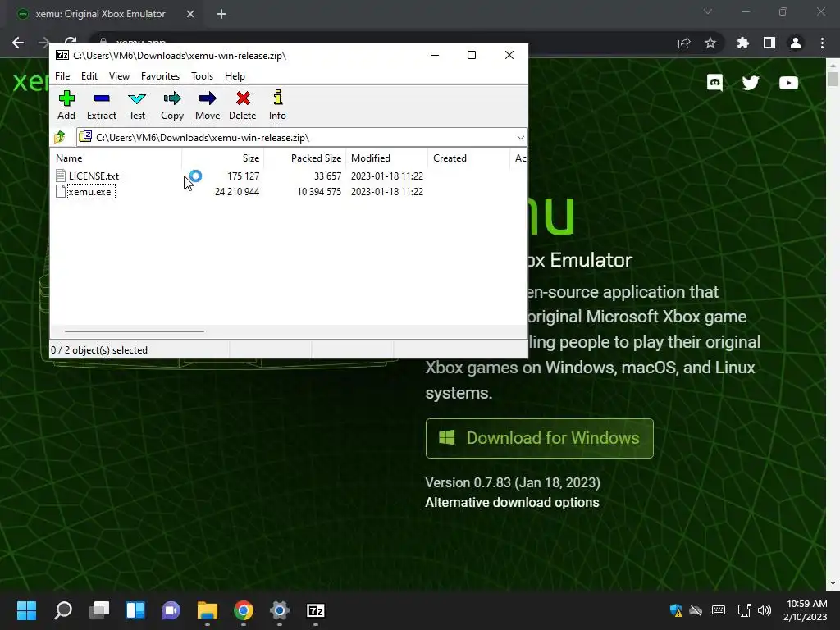Open Chrome tab search chevron

(x=708, y=11)
